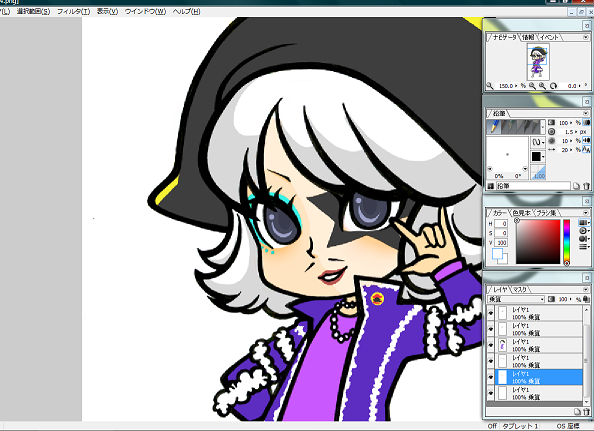Delete layer via the レイヤ panel trash icon
This screenshot has height=431, width=594.
[x=586, y=411]
